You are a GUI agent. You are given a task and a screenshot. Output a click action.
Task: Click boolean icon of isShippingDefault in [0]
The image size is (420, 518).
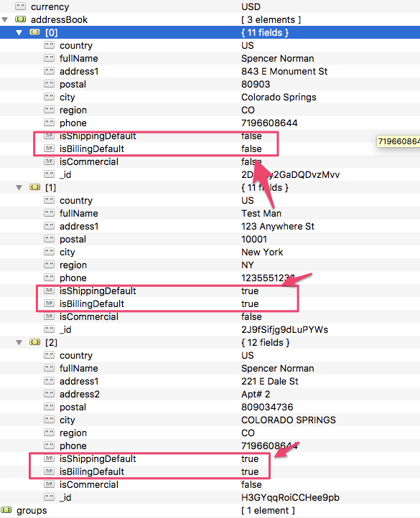point(50,136)
